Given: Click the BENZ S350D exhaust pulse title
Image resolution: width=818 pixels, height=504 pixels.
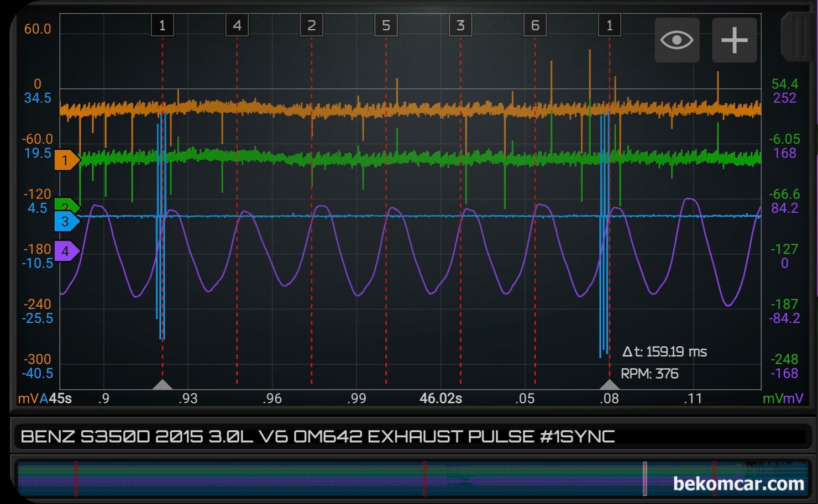Looking at the screenshot, I should click(318, 437).
